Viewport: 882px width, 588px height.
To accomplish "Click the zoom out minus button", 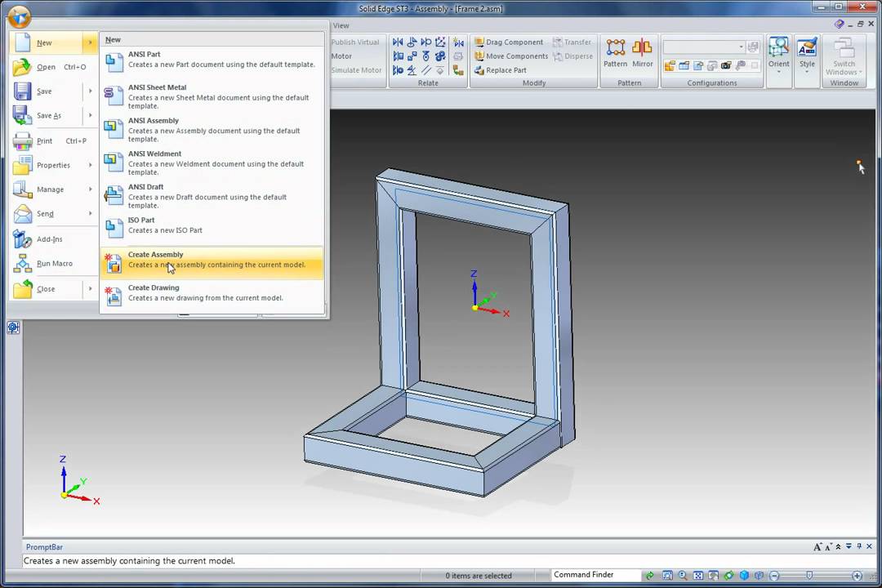I will click(774, 576).
